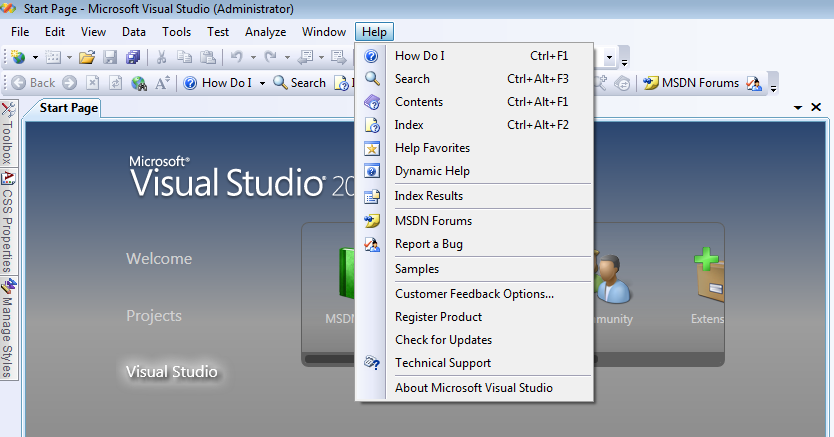Open the View menu
This screenshot has width=834, height=437.
[x=93, y=32]
